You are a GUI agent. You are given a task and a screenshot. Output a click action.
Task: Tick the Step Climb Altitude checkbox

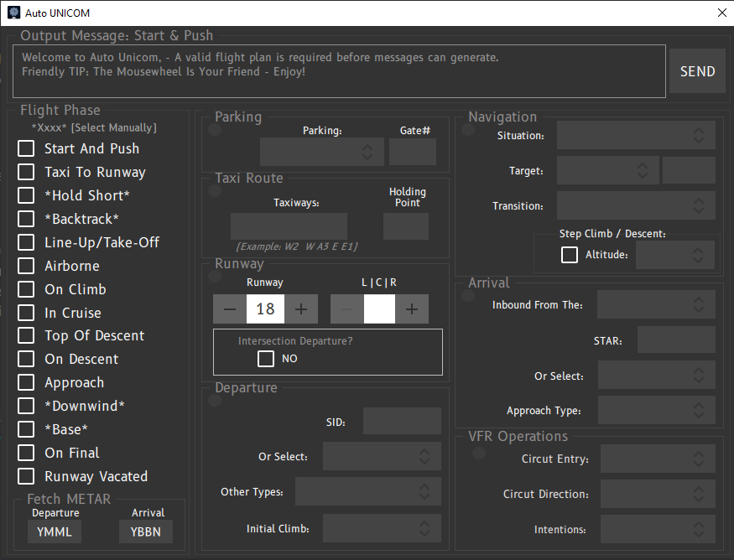coord(570,255)
